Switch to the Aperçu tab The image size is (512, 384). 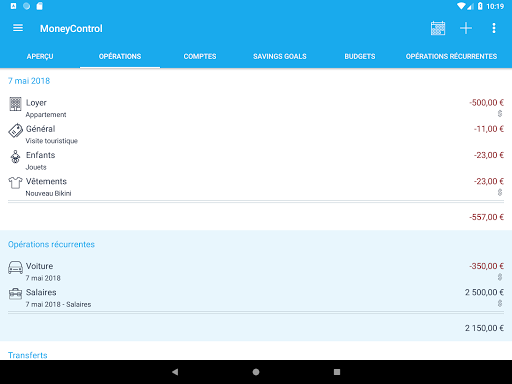[x=40, y=56]
